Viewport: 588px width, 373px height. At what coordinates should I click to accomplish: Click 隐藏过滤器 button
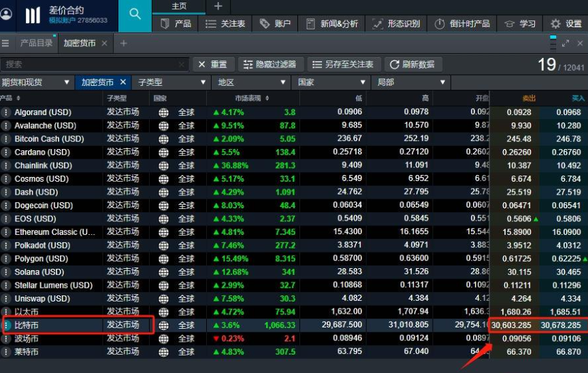click(x=269, y=65)
